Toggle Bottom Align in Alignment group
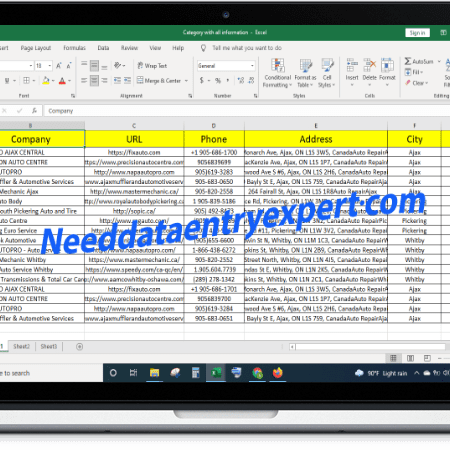 pos(104,66)
